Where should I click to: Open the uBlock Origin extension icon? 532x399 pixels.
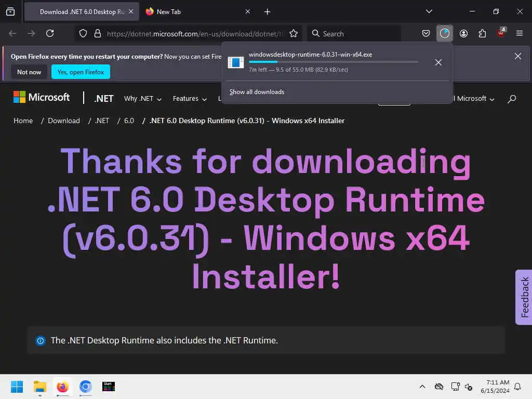[501, 33]
